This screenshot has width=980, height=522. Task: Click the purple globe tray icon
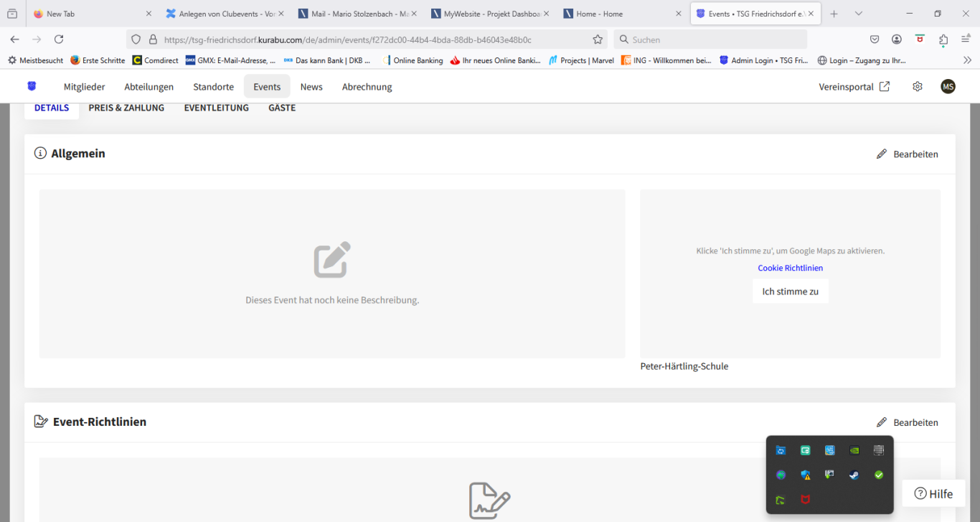point(781,475)
